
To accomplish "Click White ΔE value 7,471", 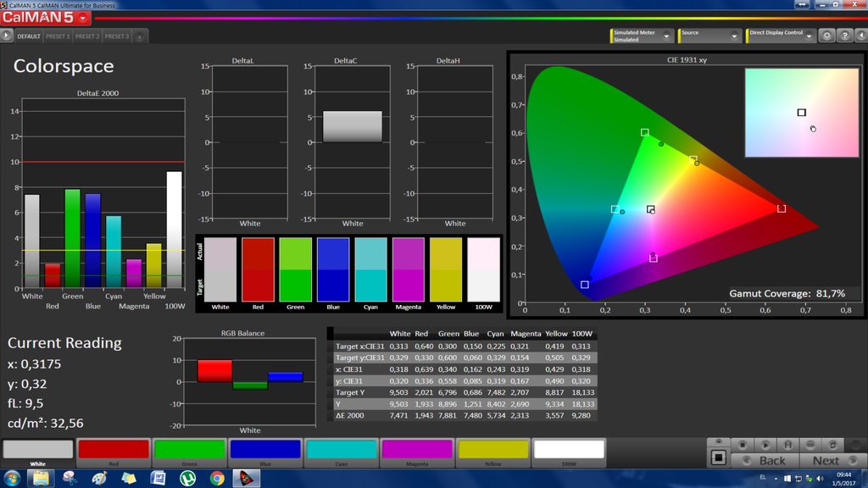I will 398,415.
